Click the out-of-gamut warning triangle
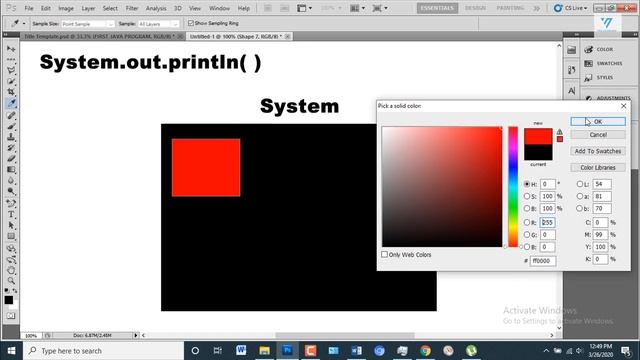Viewport: 640px width, 360px height. pyautogui.click(x=560, y=132)
